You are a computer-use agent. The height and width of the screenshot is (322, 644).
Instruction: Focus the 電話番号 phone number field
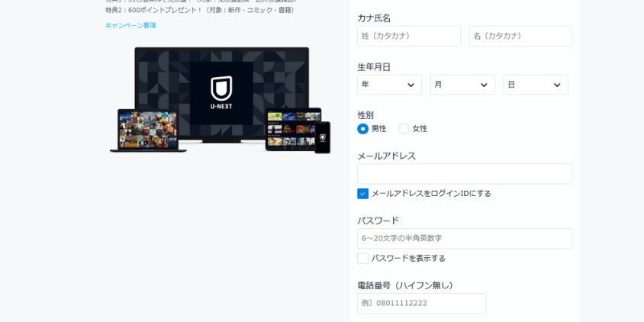click(421, 303)
